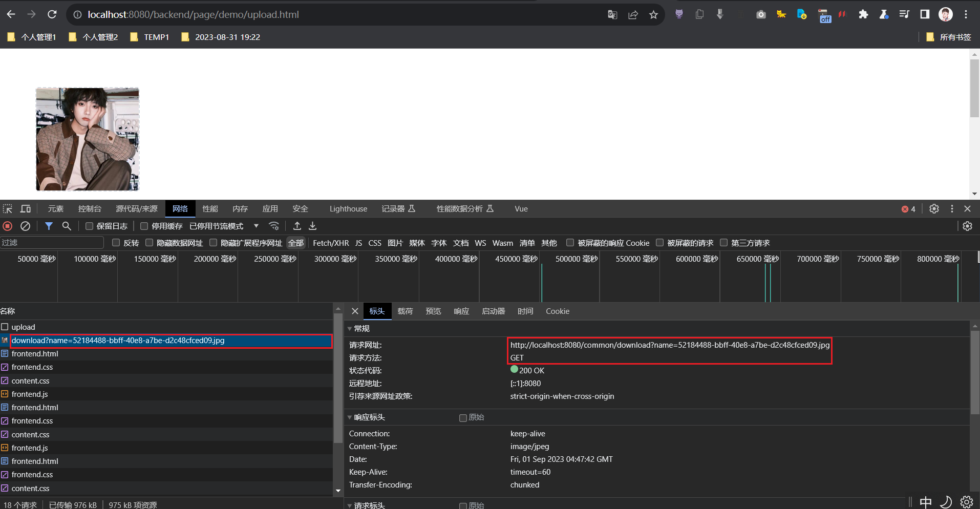
Task: Toggle the 停用缓存 checkbox
Action: pyautogui.click(x=144, y=226)
